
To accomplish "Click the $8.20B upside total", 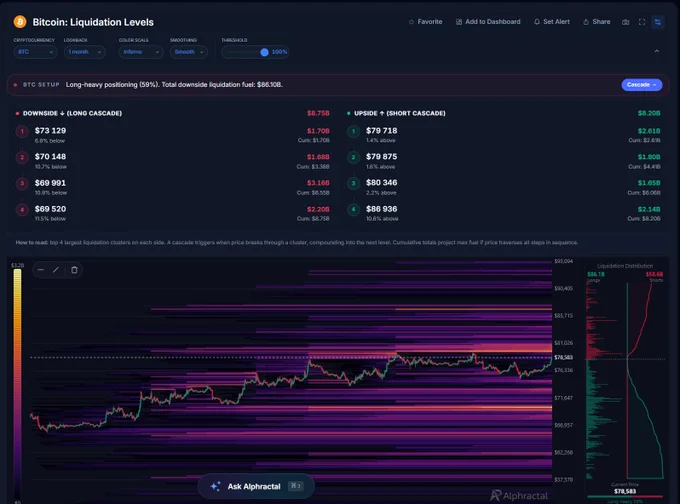I will 649,113.
